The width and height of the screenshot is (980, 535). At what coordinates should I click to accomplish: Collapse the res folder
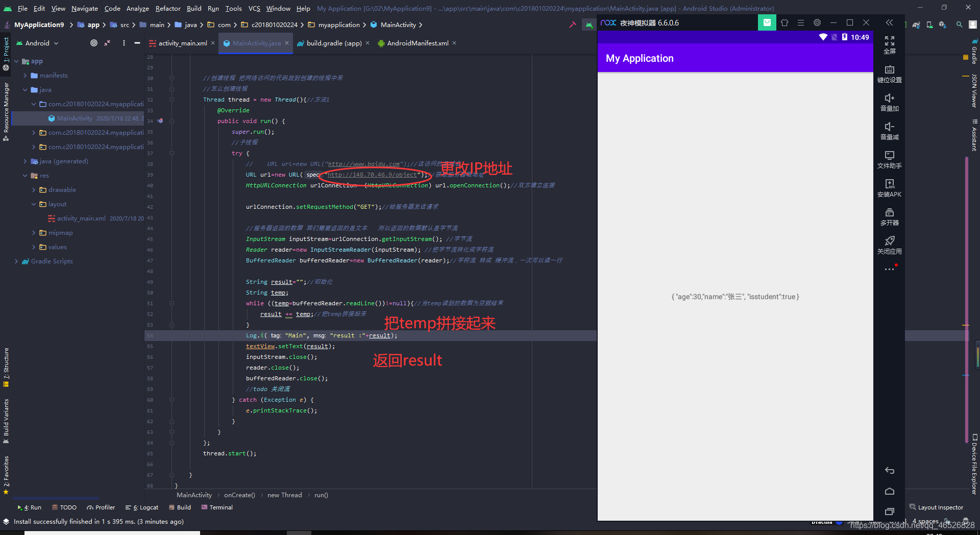pos(25,176)
